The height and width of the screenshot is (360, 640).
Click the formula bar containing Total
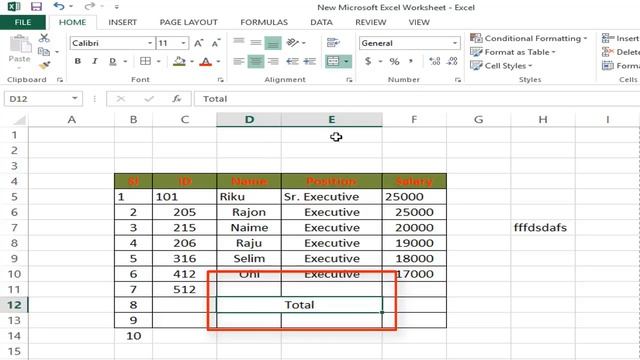tap(416, 99)
